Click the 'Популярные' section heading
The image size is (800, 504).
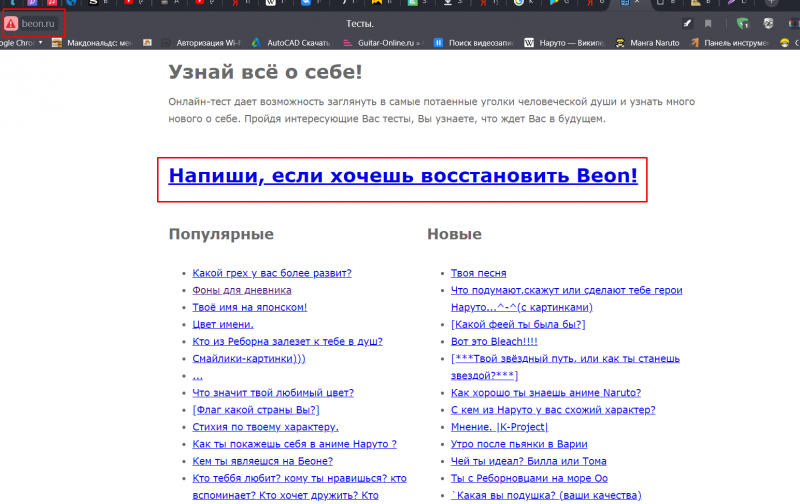click(221, 234)
